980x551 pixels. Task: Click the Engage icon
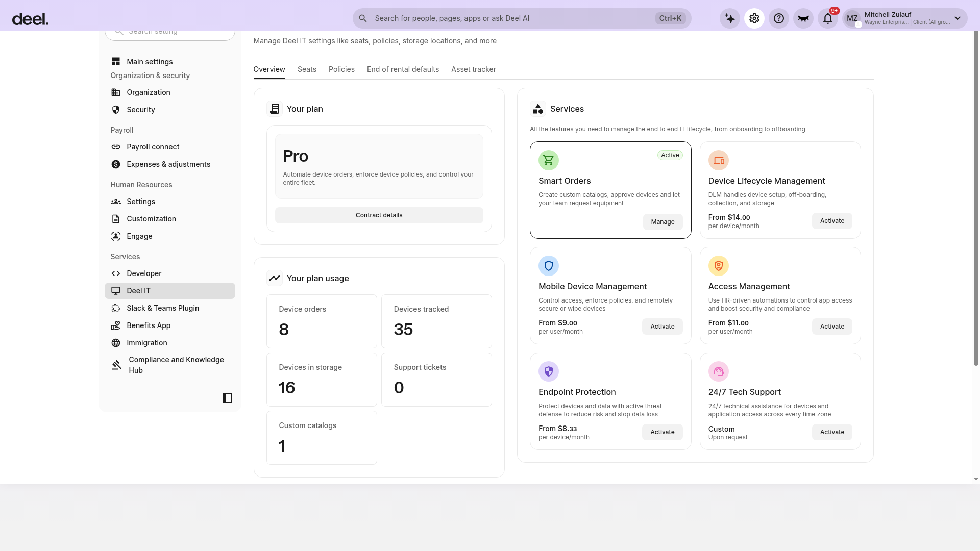(x=116, y=236)
